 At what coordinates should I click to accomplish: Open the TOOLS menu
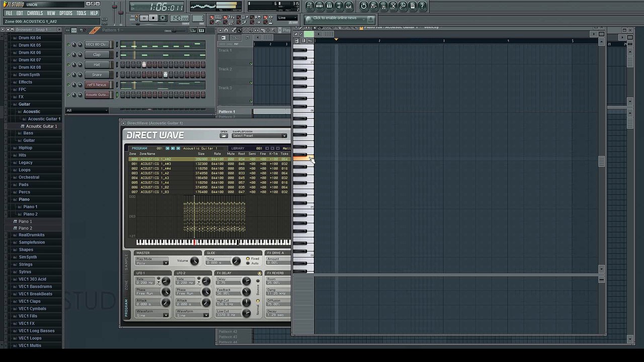click(x=81, y=13)
